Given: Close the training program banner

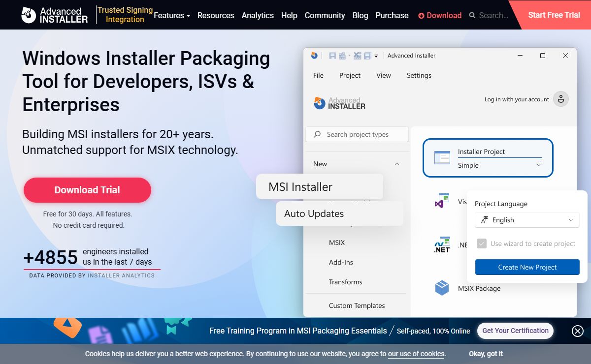Looking at the screenshot, I should click(x=578, y=331).
